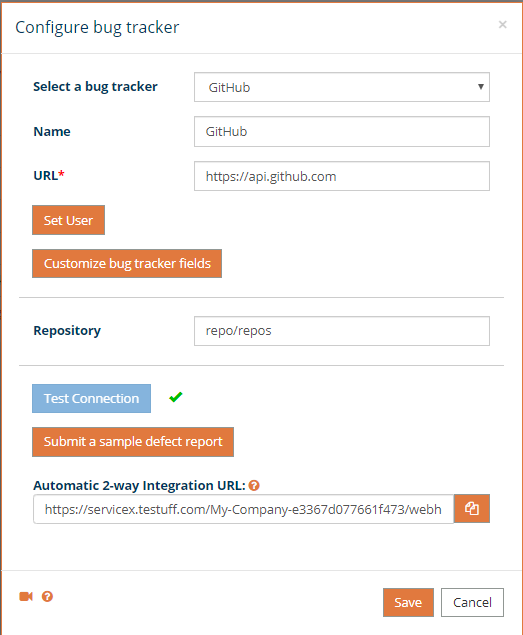Image resolution: width=523 pixels, height=635 pixels.
Task: Open the video tutorial camera icon
Action: coord(26,597)
